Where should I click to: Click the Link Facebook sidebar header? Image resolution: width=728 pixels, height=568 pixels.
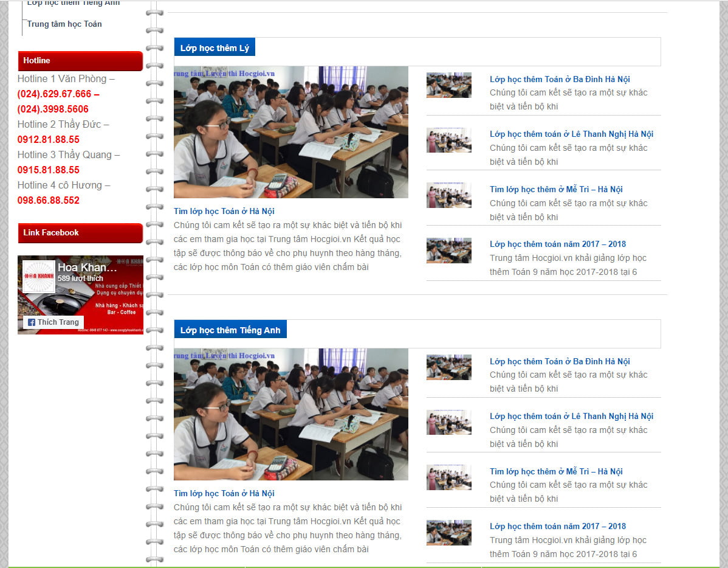point(80,233)
